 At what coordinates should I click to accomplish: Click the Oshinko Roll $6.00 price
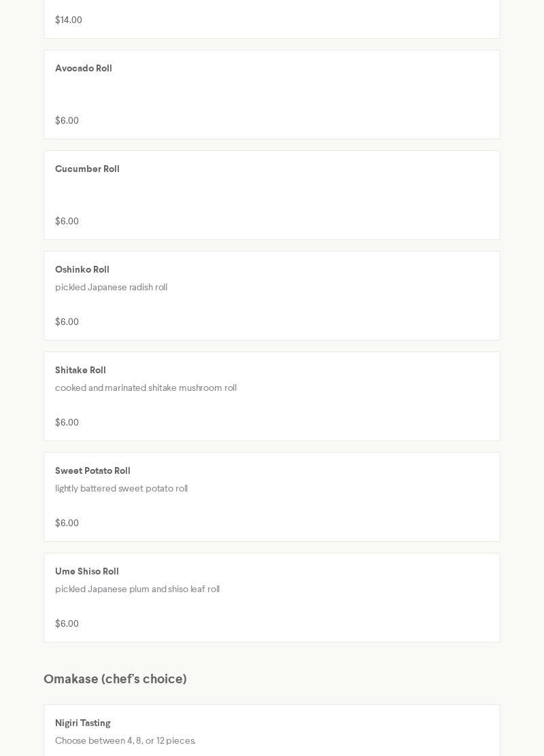pyautogui.click(x=67, y=322)
